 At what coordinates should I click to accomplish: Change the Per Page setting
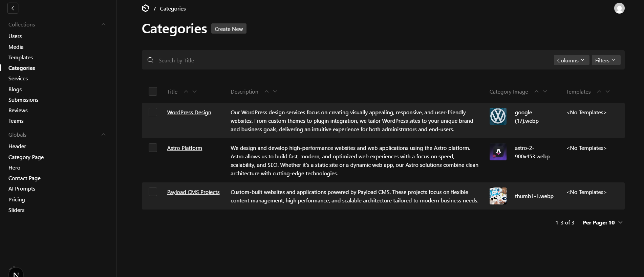(x=602, y=223)
